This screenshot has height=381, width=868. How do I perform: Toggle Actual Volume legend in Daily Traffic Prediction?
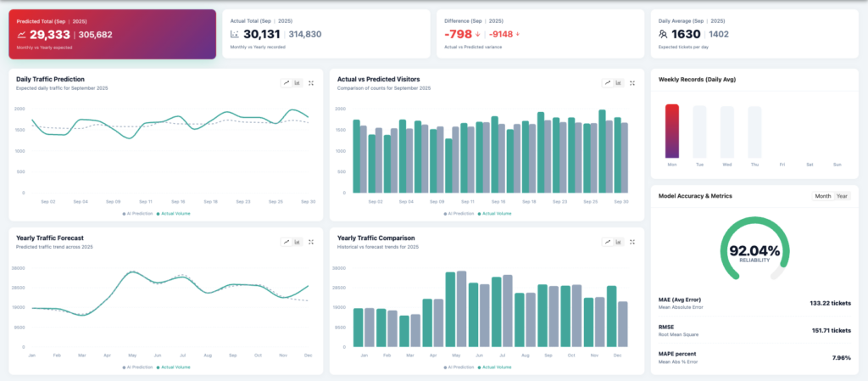pyautogui.click(x=174, y=213)
